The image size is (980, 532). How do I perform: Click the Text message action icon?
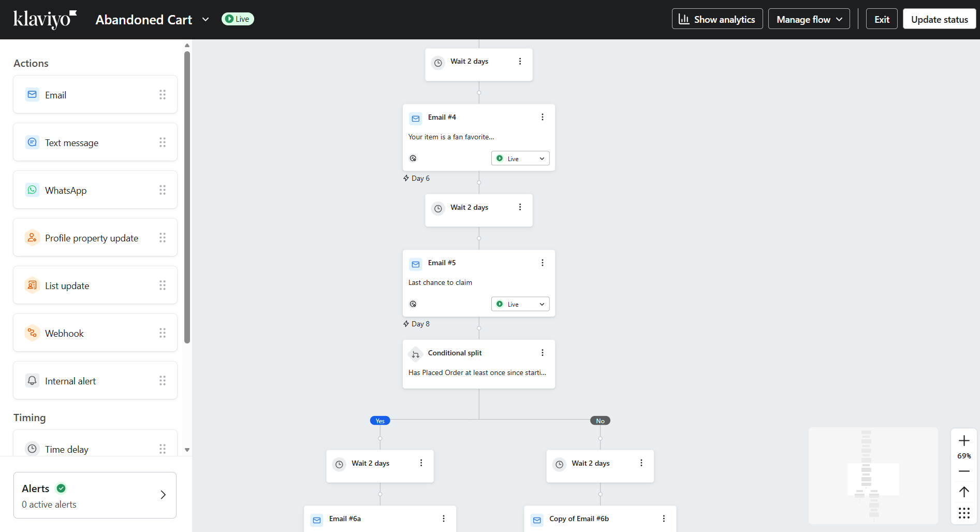pyautogui.click(x=32, y=142)
